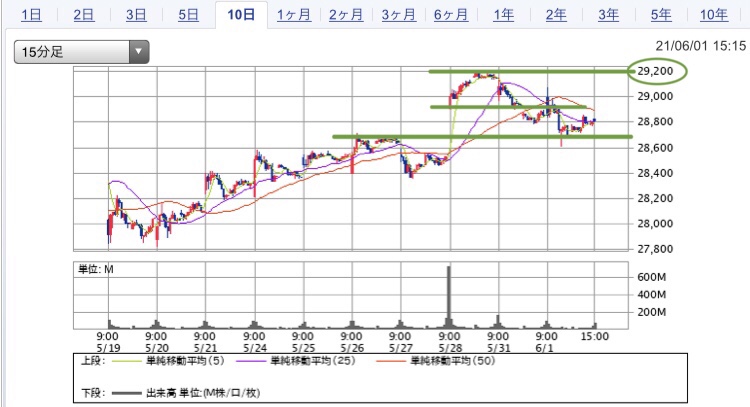Click the 5/20 date axis label
750x407 pixels.
coord(157,348)
